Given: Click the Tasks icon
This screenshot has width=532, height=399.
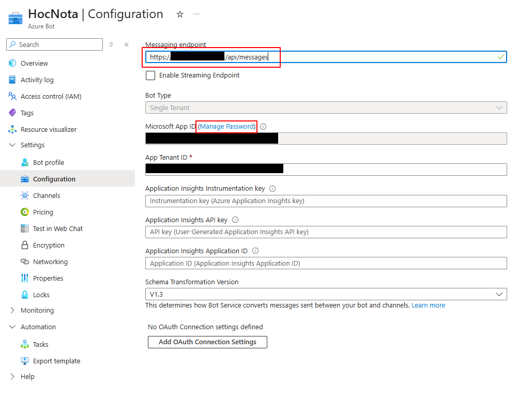Looking at the screenshot, I should tap(25, 344).
